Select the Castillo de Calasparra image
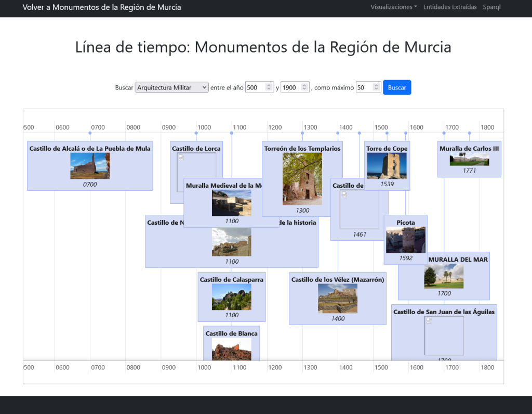532x414 pixels. pos(231,297)
